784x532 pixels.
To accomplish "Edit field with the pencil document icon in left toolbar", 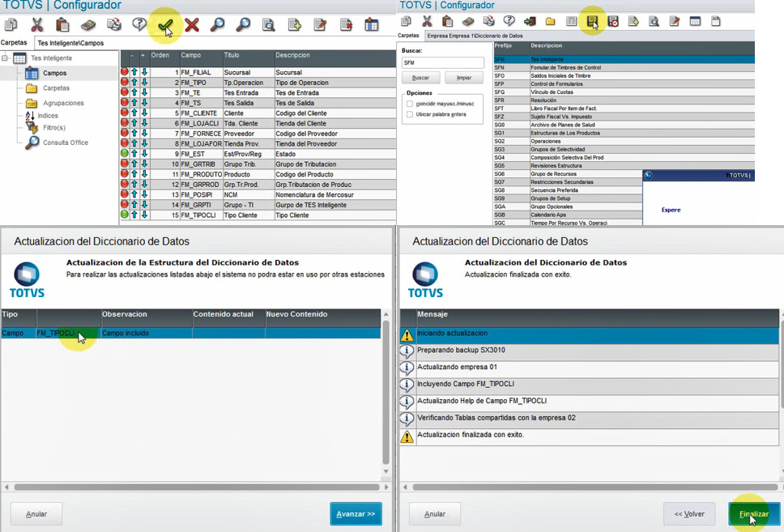I will pyautogui.click(x=320, y=24).
